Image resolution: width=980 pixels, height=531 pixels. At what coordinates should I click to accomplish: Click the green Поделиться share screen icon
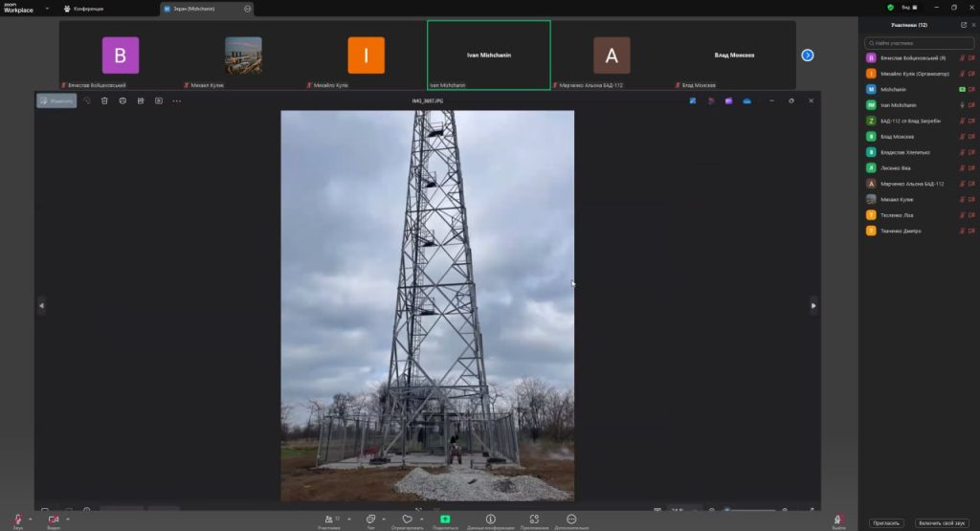pos(445,518)
